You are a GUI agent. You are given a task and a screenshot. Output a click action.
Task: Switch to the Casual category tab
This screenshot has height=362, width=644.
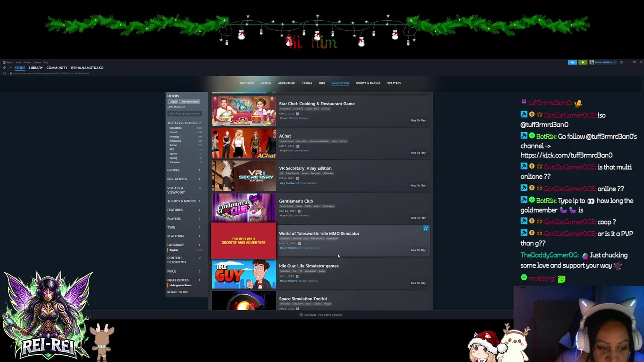(307, 83)
